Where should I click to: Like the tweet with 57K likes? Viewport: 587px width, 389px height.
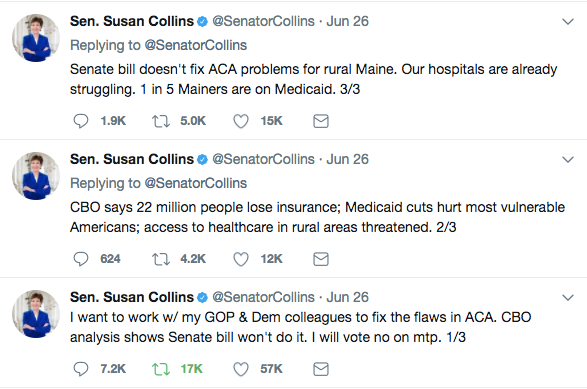[241, 369]
